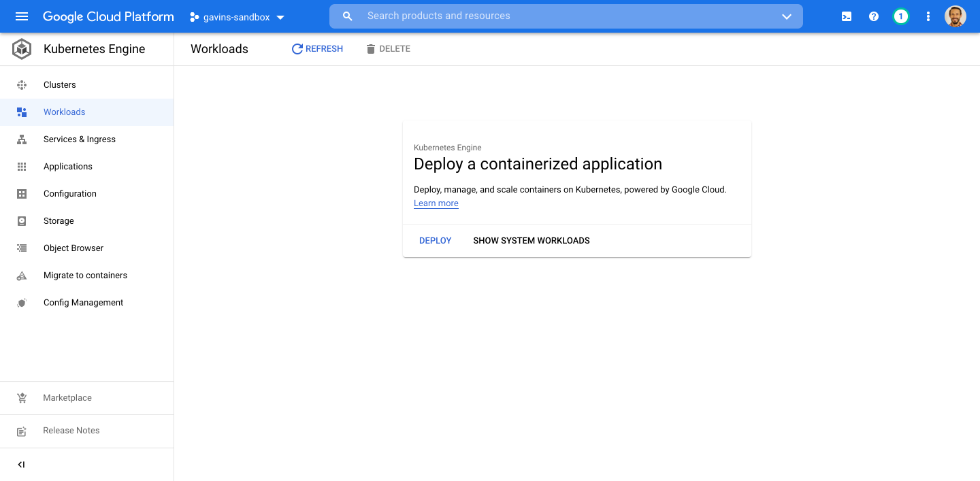
Task: Collapse the sidebar with the arrow icon
Action: (x=21, y=465)
